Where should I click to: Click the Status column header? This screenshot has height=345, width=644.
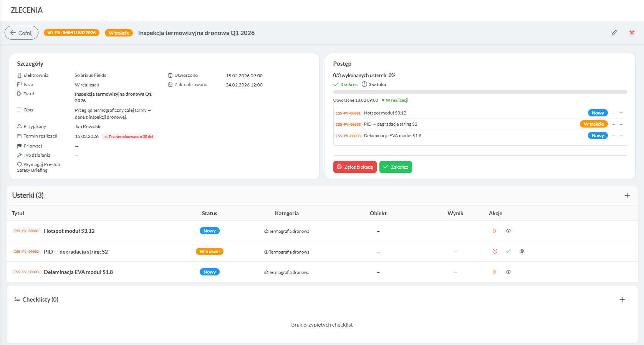click(x=209, y=213)
